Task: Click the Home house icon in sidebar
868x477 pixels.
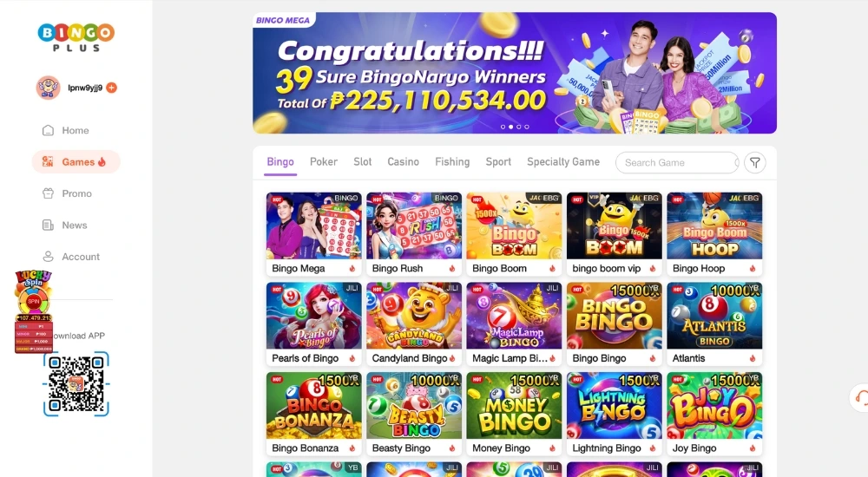Action: tap(48, 130)
